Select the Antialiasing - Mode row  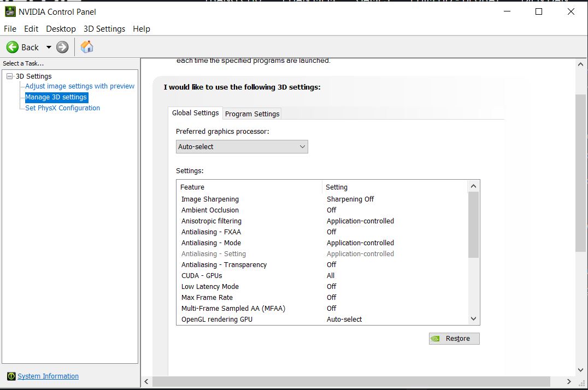coord(322,243)
